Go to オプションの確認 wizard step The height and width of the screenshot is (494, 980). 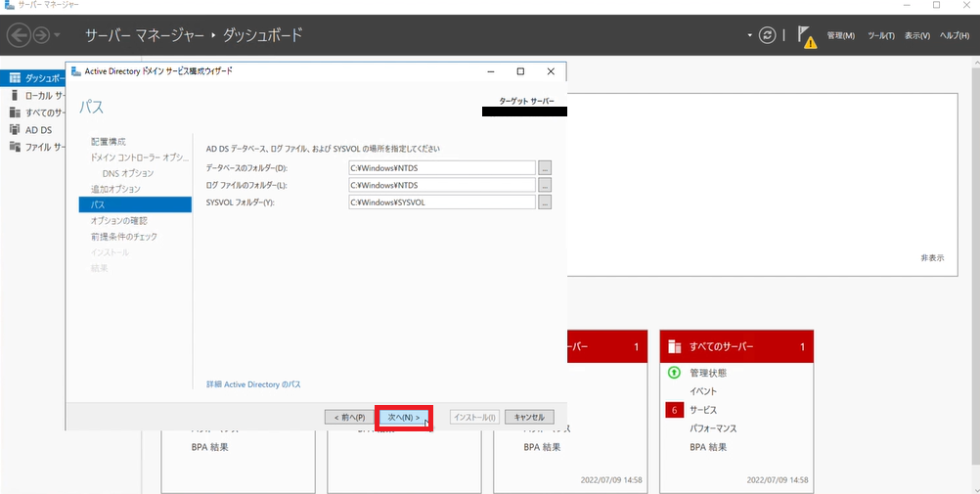119,221
